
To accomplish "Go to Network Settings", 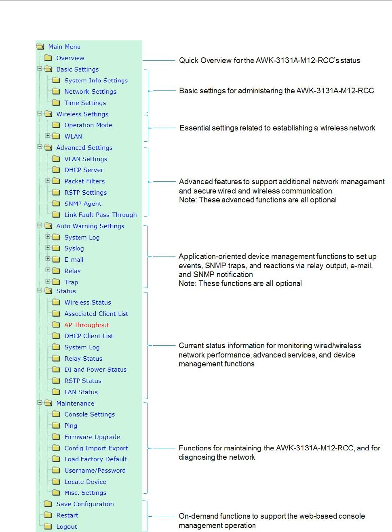I will 91,92.
